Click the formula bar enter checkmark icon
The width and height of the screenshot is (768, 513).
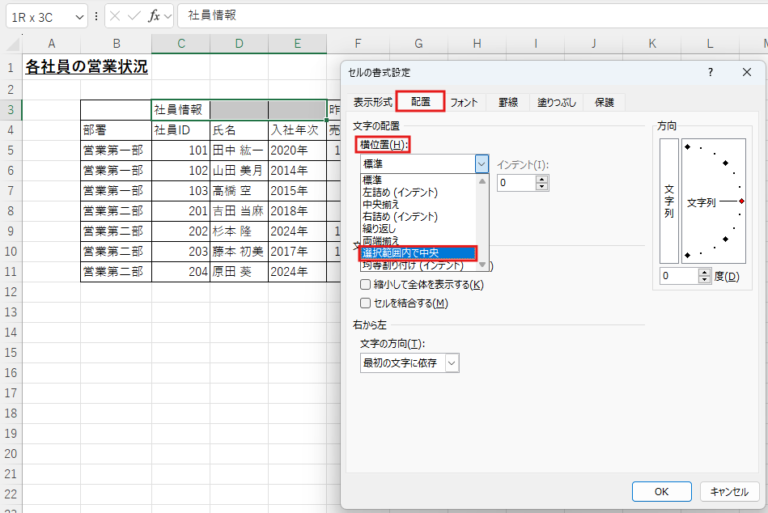[x=134, y=16]
